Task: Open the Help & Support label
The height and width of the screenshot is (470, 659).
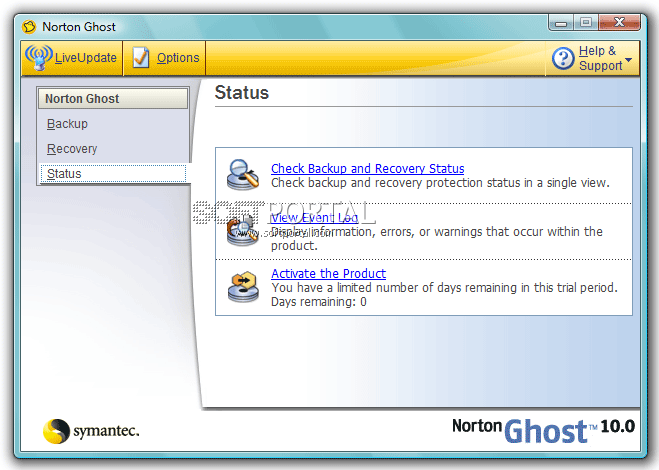Action: coord(600,58)
